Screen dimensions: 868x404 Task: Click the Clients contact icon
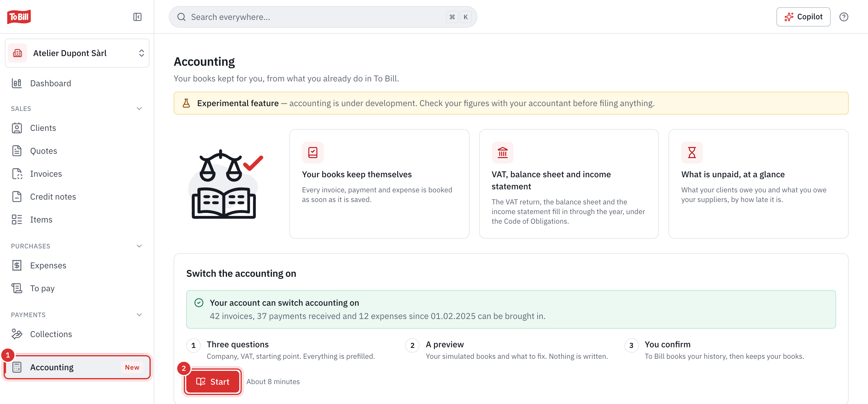17,128
